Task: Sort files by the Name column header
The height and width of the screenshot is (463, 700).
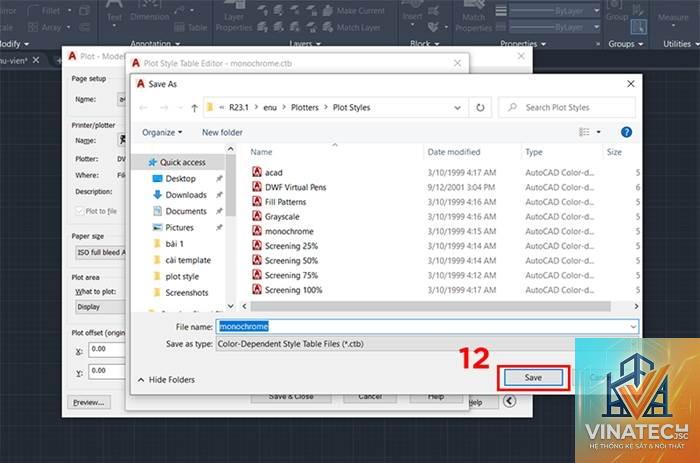Action: tap(261, 152)
